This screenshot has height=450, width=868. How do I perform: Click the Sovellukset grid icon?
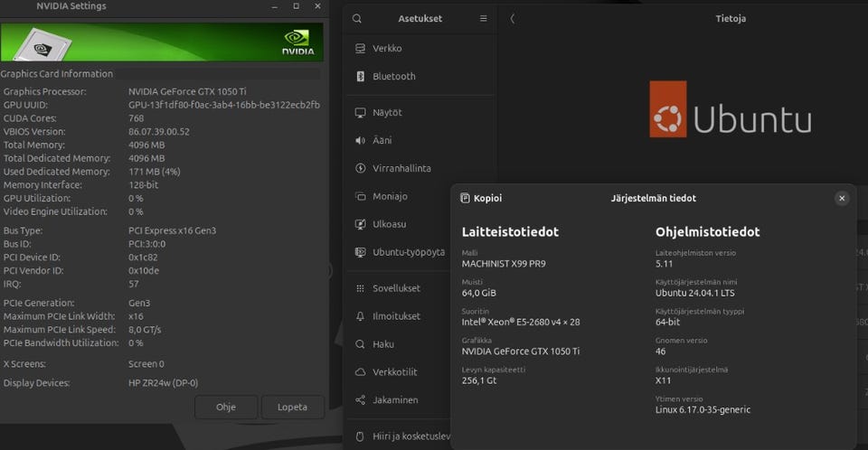click(x=361, y=288)
